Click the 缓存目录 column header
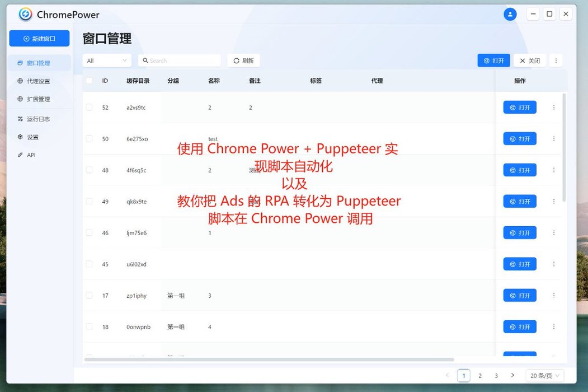588x392 pixels. [x=138, y=81]
